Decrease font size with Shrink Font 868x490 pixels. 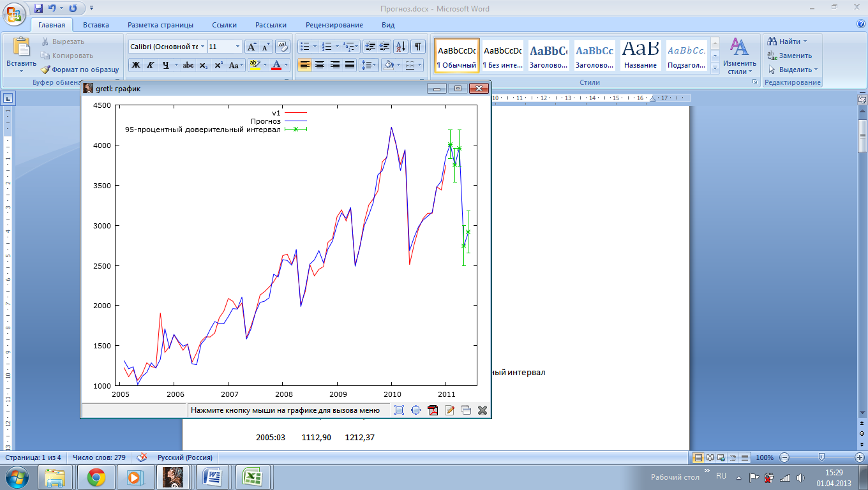[x=266, y=47]
